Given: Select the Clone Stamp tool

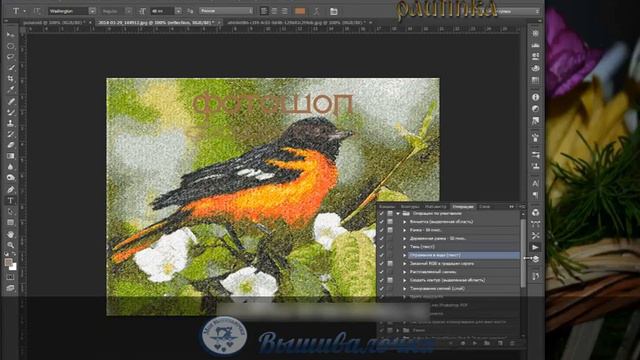Looking at the screenshot, I should pos(11,123).
